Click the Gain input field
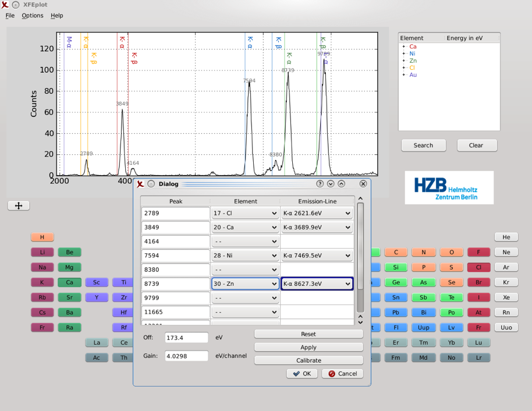Image resolution: width=532 pixels, height=411 pixels. click(x=186, y=356)
